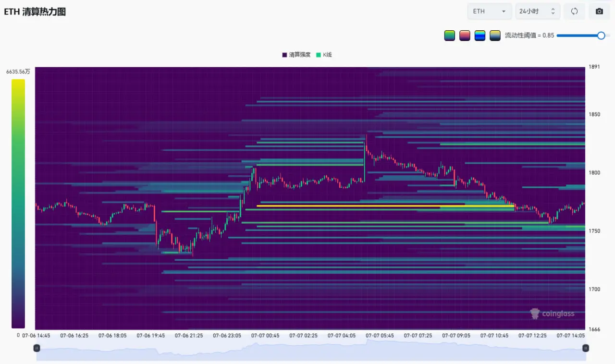Open the ETH coin selector dropdown
Viewport: 615px width, 364px height.
[x=490, y=11]
